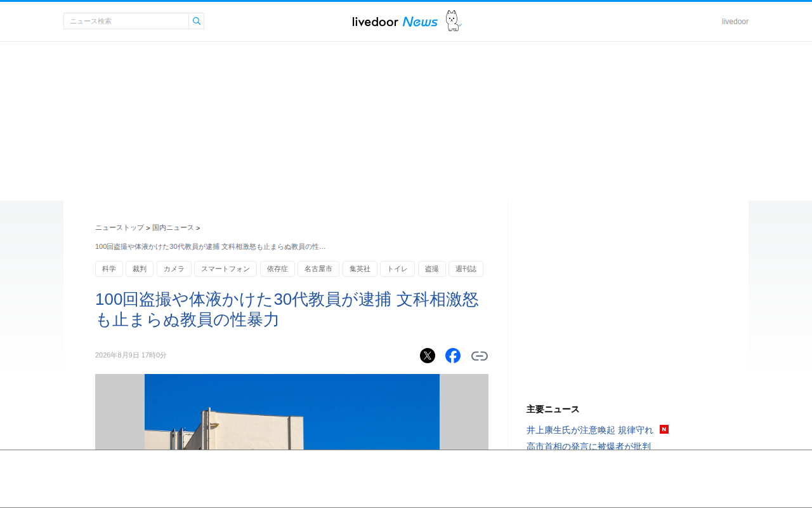Select the 裁判 tag
Screen dimensions: 812x508
point(140,269)
